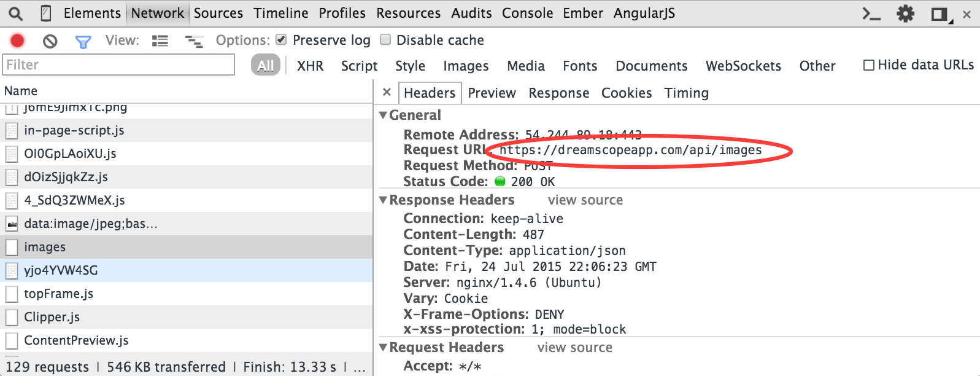Collapse the Request Headers section
Image resolution: width=980 pixels, height=376 pixels.
384,347
